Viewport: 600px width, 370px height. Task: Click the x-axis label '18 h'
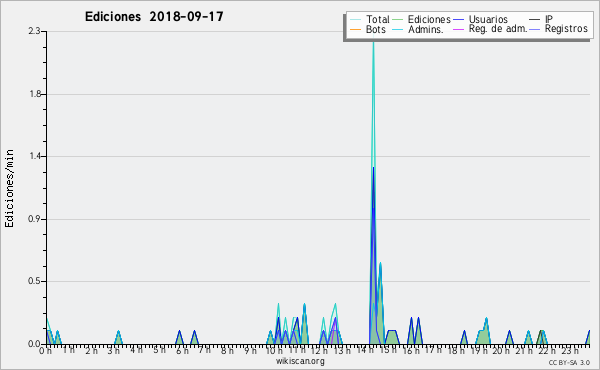point(457,351)
